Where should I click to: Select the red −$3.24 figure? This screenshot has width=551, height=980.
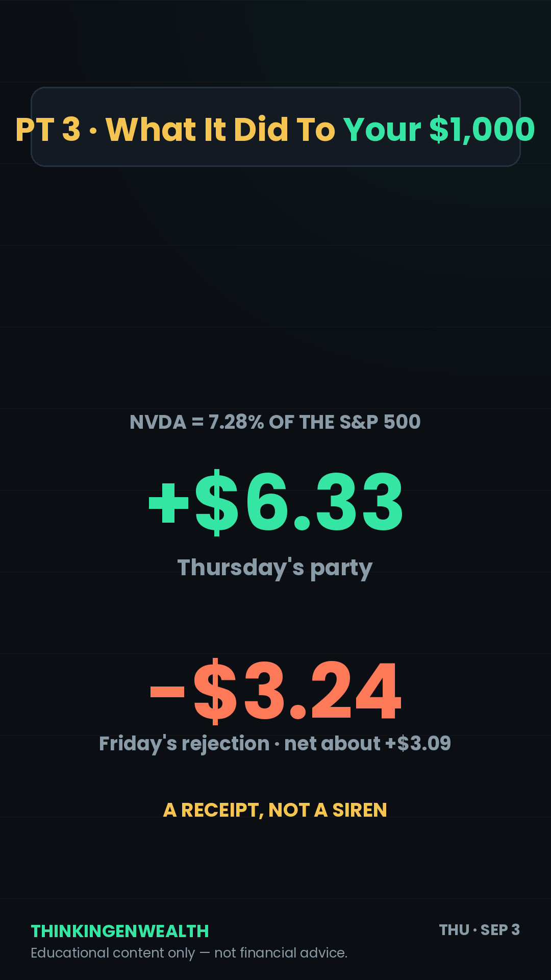tap(275, 691)
